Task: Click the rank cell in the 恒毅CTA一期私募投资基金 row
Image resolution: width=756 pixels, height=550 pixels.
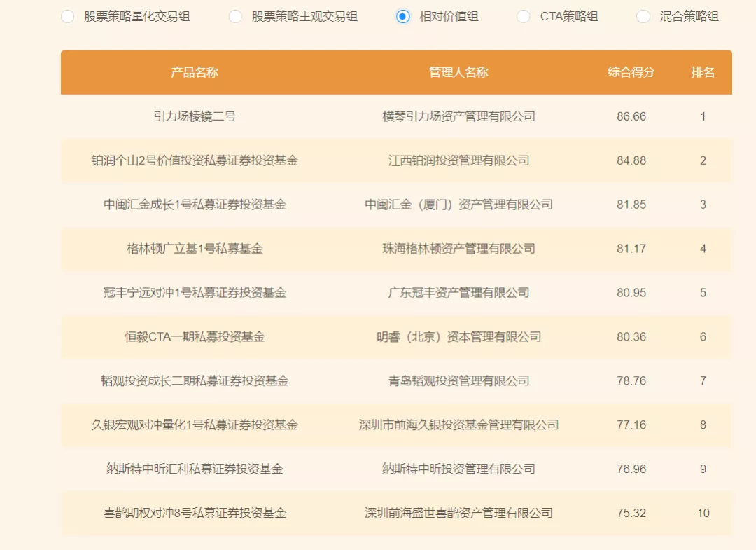Action: click(703, 337)
